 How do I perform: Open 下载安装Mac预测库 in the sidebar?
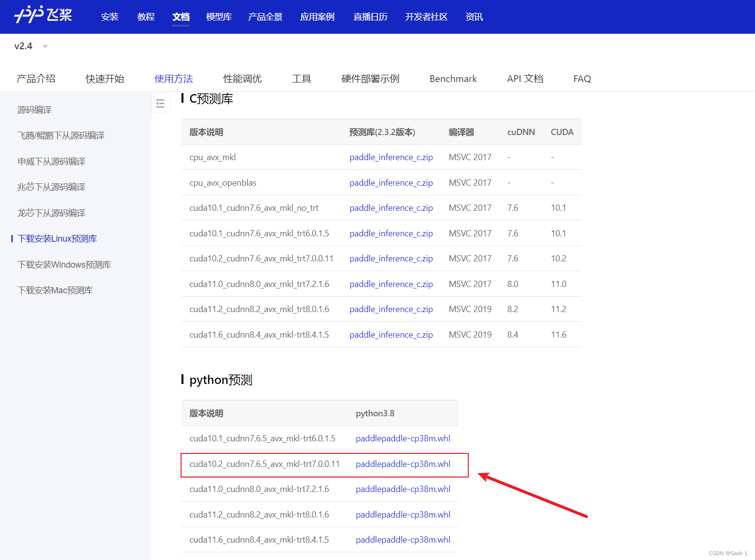point(55,290)
